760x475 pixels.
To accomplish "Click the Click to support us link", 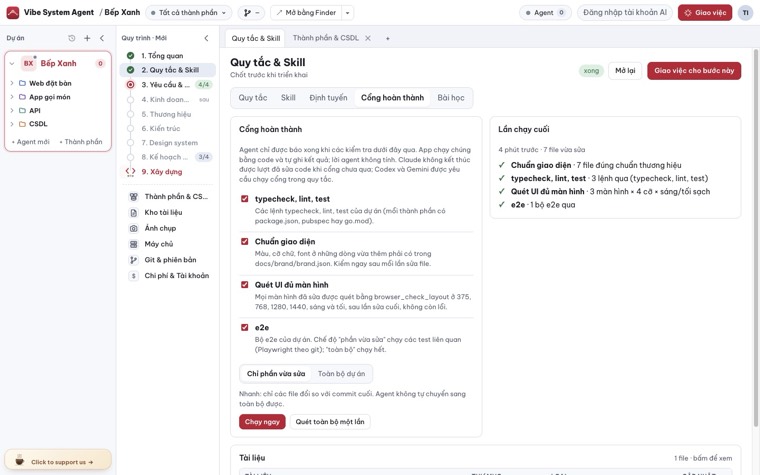I will tap(58, 460).
